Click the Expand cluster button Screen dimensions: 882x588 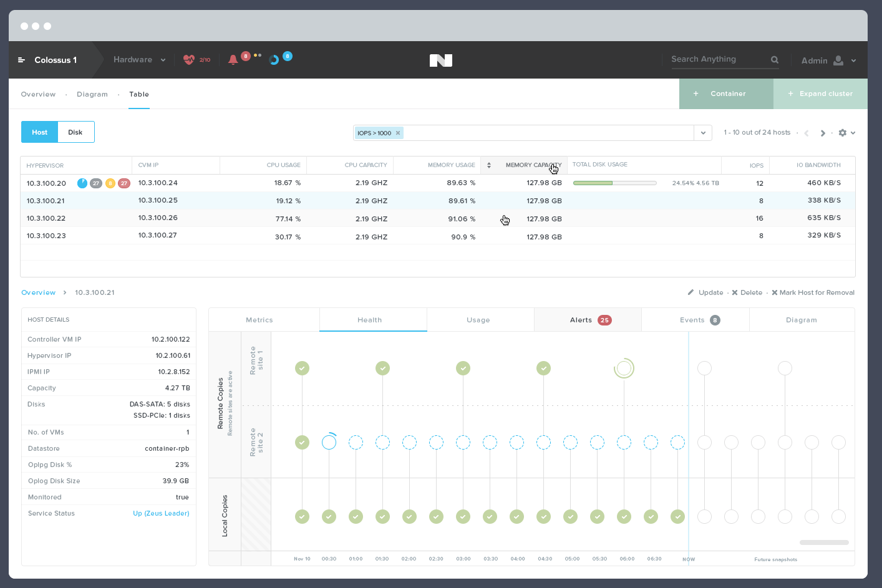pyautogui.click(x=820, y=94)
